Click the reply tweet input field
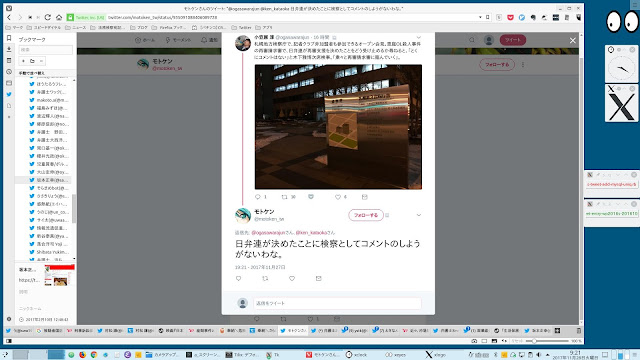The height and width of the screenshot is (360, 640). pyautogui.click(x=337, y=303)
